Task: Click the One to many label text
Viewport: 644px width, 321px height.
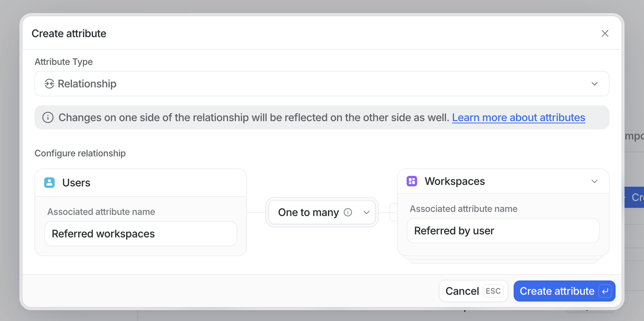Action: click(x=308, y=212)
